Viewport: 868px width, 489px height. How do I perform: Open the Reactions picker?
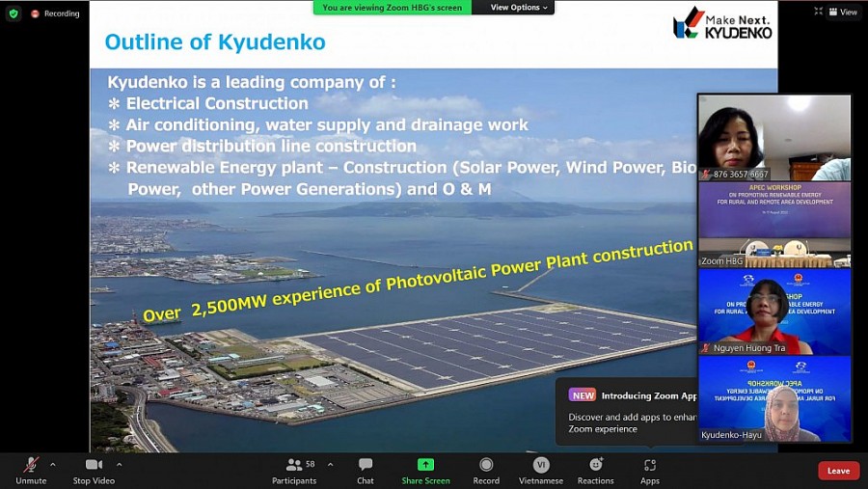point(595,470)
